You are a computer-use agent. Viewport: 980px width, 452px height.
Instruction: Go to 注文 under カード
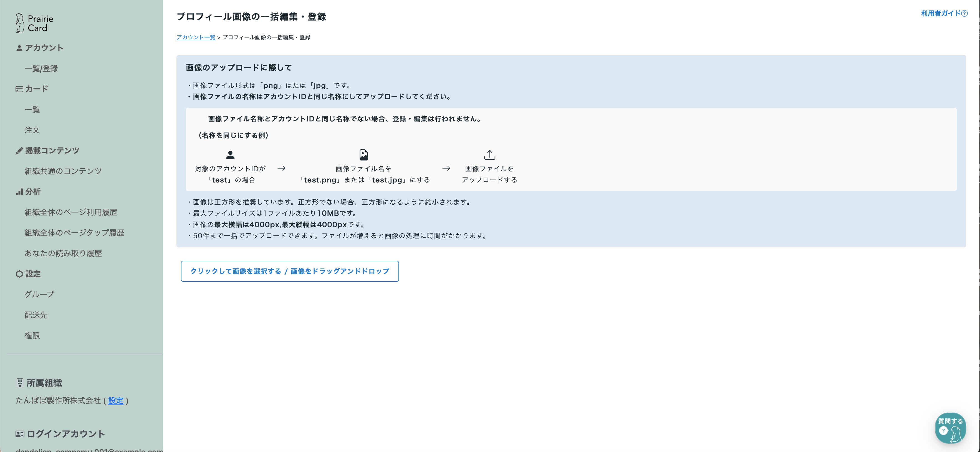pos(32,130)
